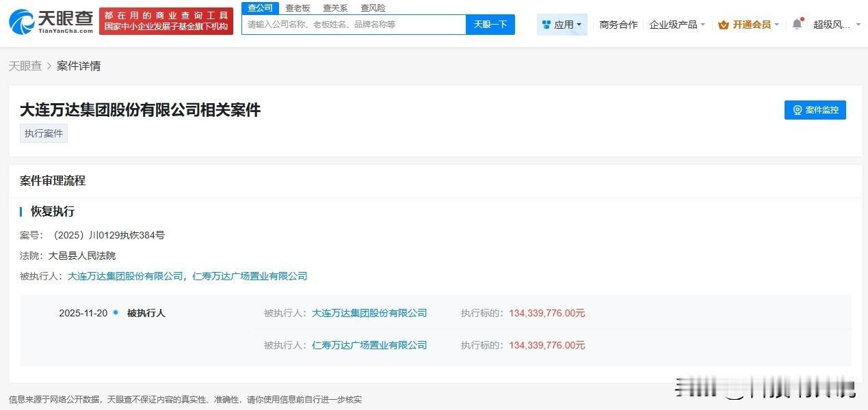868x410 pixels.
Task: Click court name 大邑县人民法院
Action: coord(82,256)
